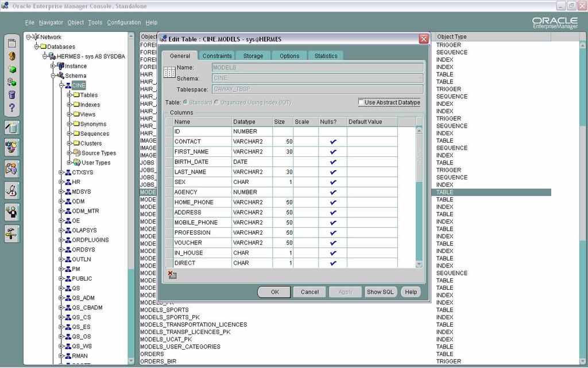588x368 pixels.
Task: Toggle Nulls checkmark for VOUCHER column
Action: [333, 243]
